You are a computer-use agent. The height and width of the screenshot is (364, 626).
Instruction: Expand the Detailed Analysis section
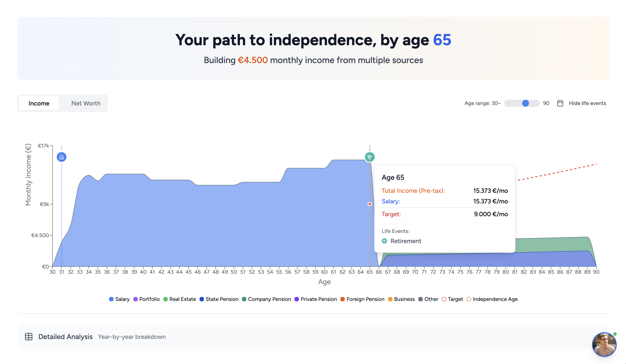65,337
